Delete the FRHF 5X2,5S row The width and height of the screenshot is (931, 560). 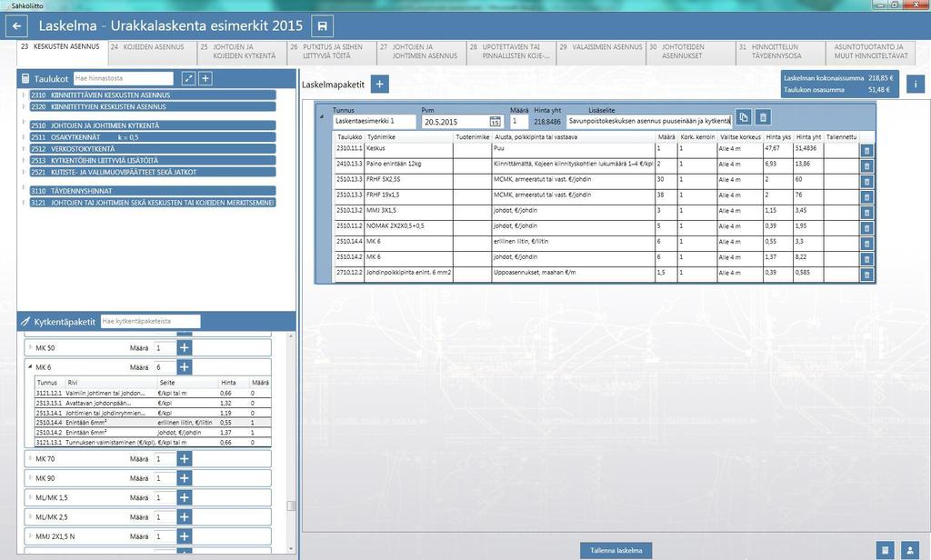(866, 182)
